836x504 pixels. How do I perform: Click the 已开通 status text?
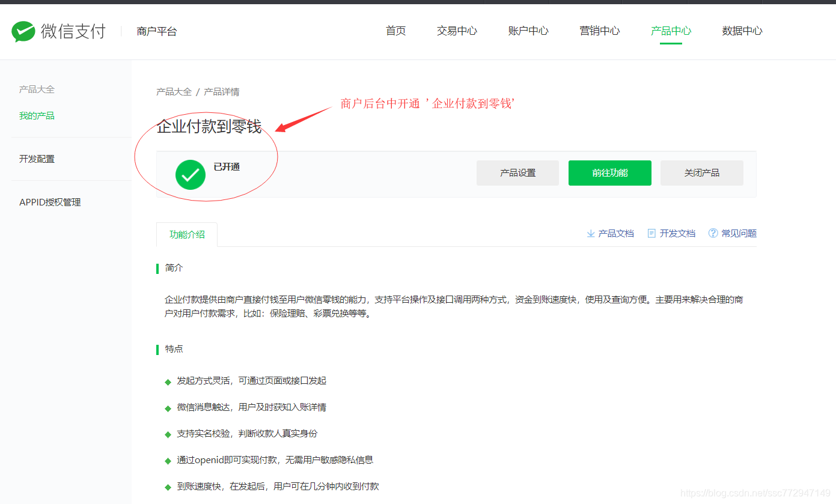click(x=227, y=167)
